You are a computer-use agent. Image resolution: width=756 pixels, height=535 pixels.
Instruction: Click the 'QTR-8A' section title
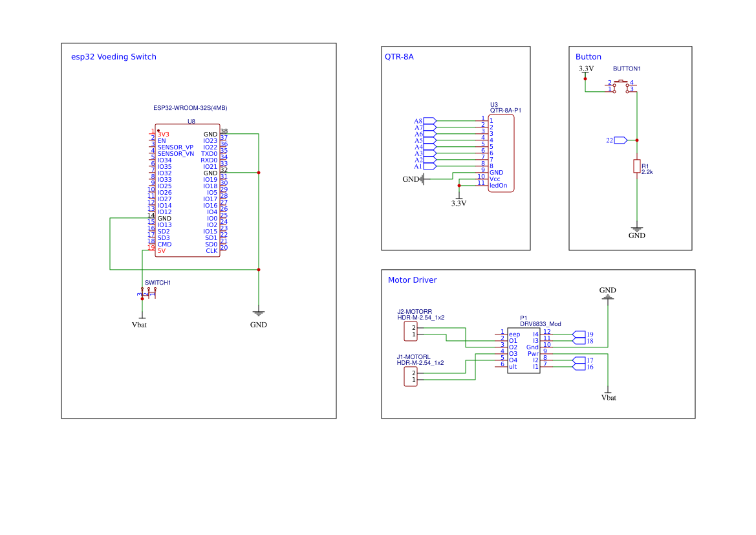399,57
